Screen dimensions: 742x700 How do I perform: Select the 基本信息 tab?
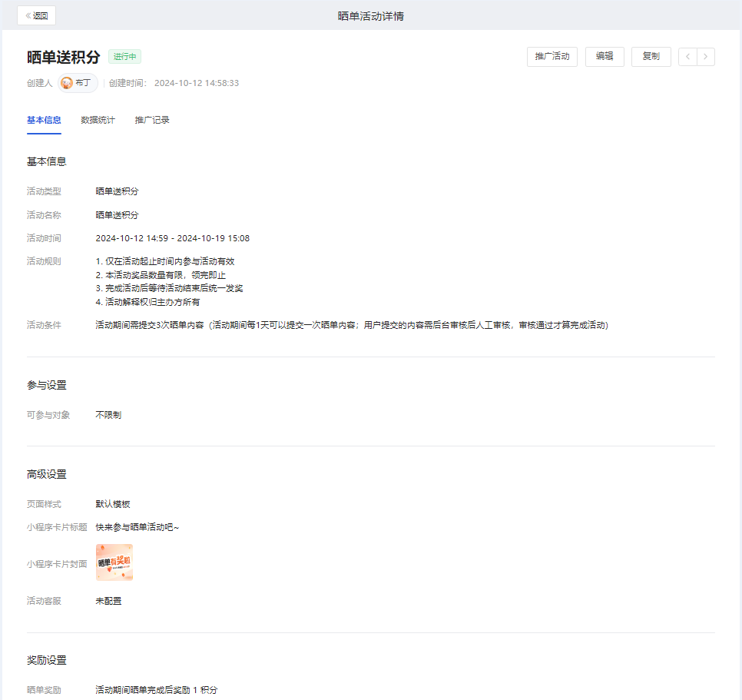(x=44, y=120)
